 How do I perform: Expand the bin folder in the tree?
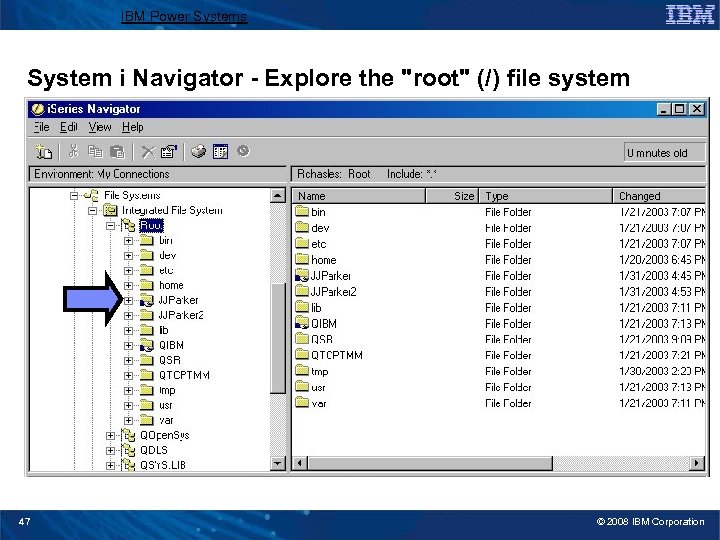pos(129,241)
